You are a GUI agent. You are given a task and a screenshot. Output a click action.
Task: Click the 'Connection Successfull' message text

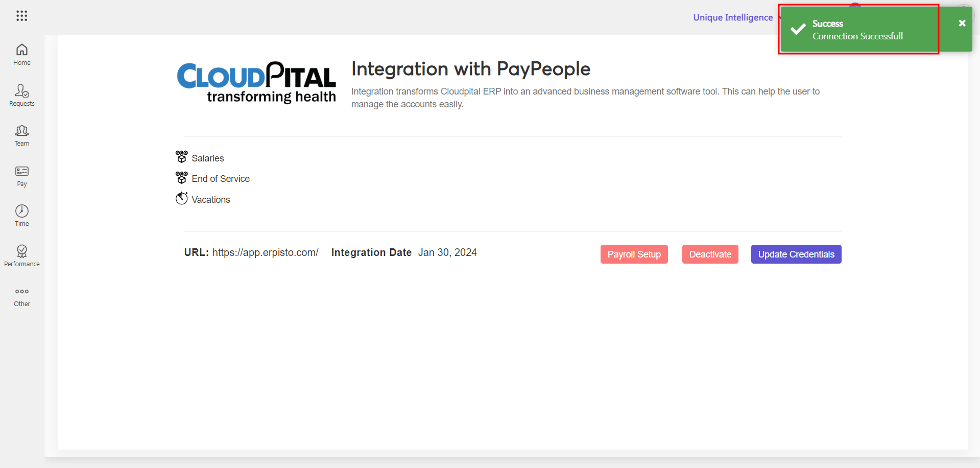pyautogui.click(x=857, y=36)
